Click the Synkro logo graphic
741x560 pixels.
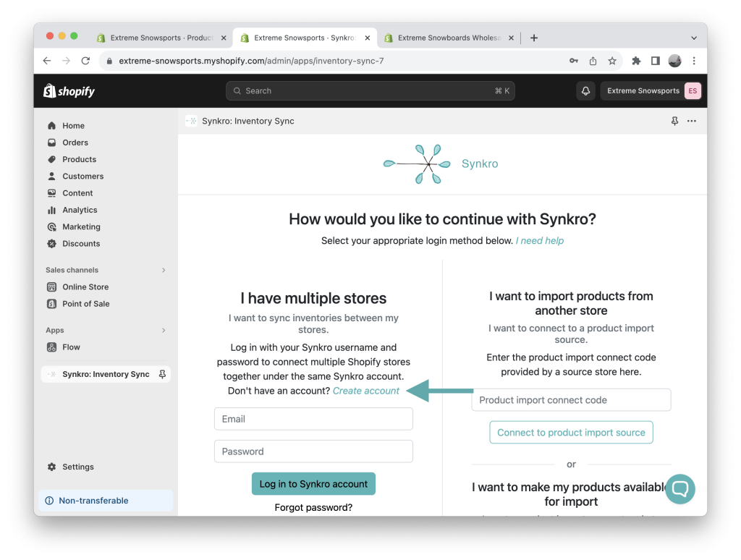pos(417,164)
